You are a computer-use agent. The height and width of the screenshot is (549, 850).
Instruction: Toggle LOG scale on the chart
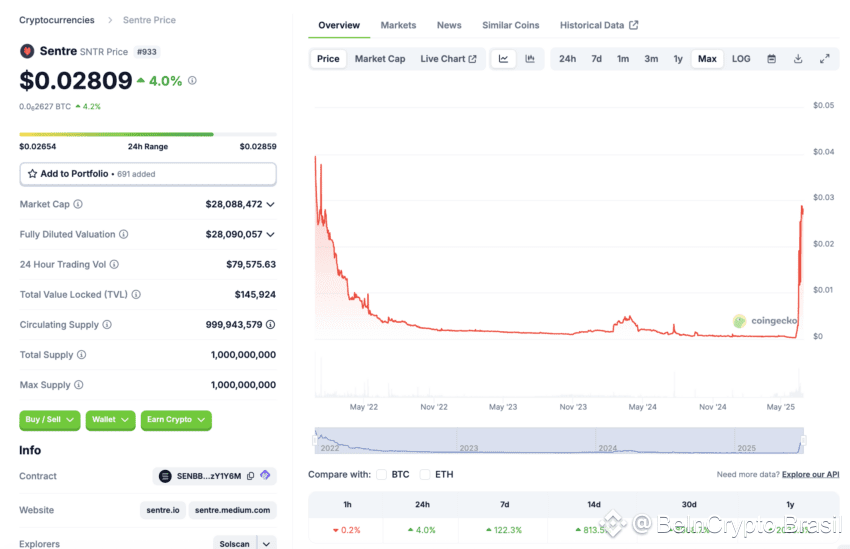pos(741,59)
